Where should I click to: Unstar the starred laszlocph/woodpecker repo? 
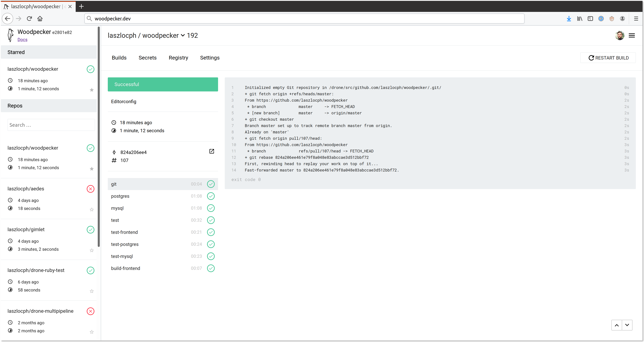(92, 90)
